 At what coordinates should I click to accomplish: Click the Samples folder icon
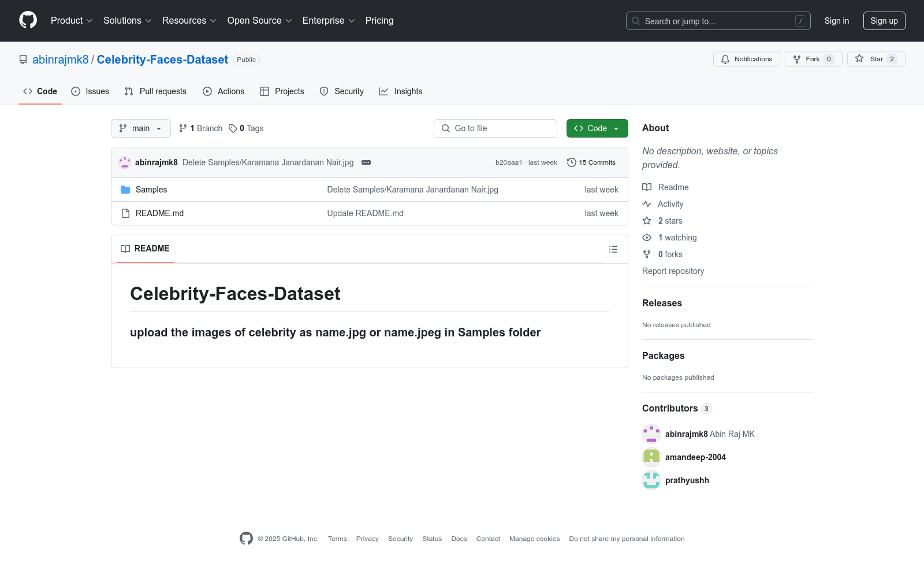pos(125,190)
